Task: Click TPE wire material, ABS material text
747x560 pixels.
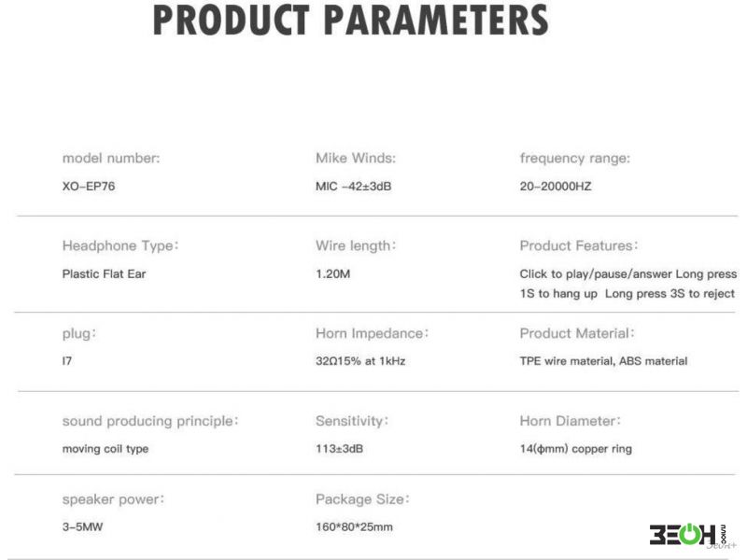Action: (x=603, y=361)
